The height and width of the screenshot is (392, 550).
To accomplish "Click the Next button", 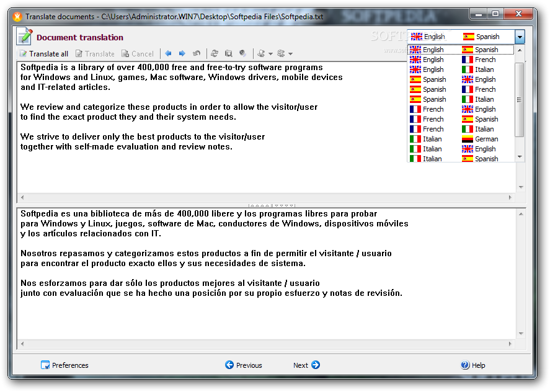I will [x=306, y=365].
